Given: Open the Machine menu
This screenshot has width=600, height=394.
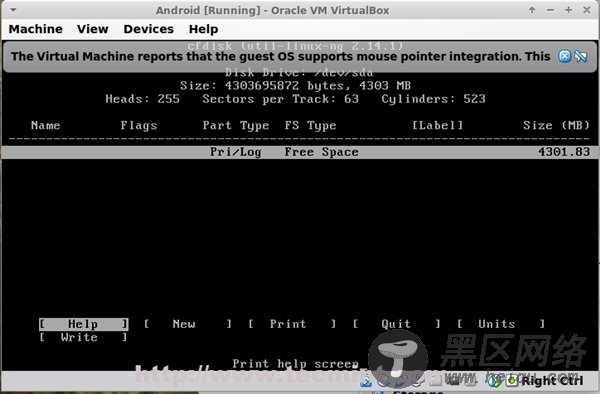Looking at the screenshot, I should (36, 29).
